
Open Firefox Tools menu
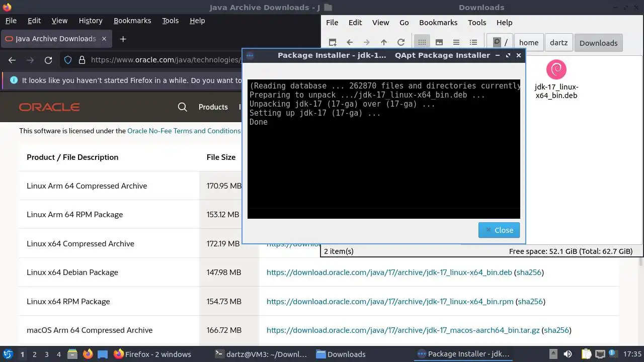point(170,21)
